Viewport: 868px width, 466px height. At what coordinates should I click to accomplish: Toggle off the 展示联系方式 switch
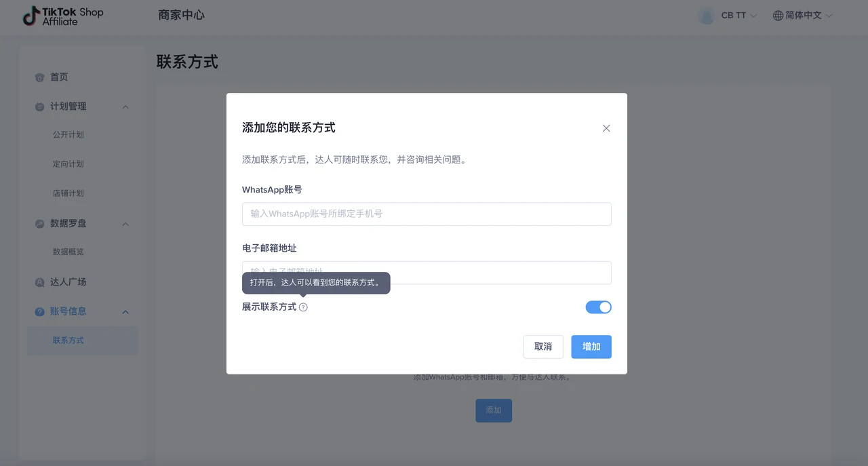pos(598,307)
